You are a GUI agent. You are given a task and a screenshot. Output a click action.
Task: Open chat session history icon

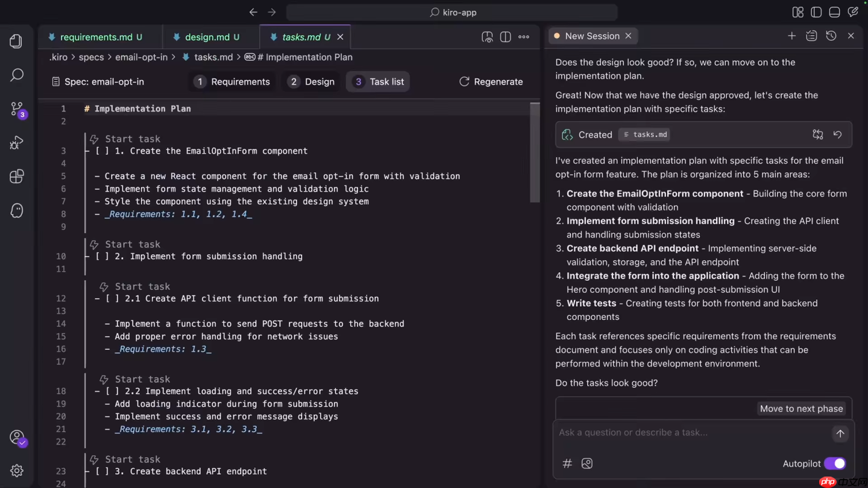[x=831, y=36]
